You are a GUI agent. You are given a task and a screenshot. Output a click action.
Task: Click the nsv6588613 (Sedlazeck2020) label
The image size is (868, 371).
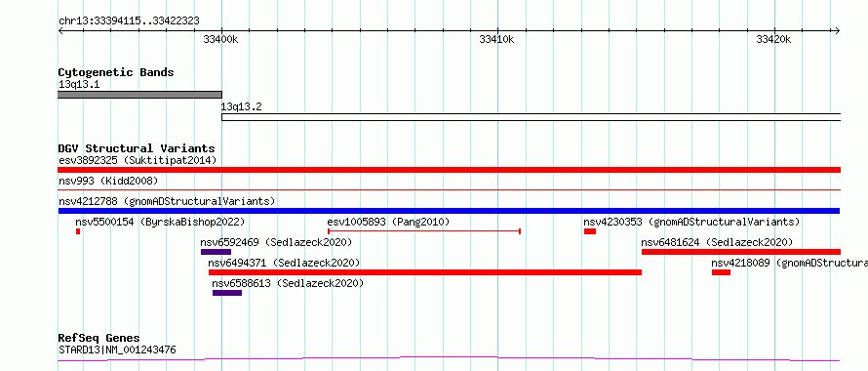[288, 283]
